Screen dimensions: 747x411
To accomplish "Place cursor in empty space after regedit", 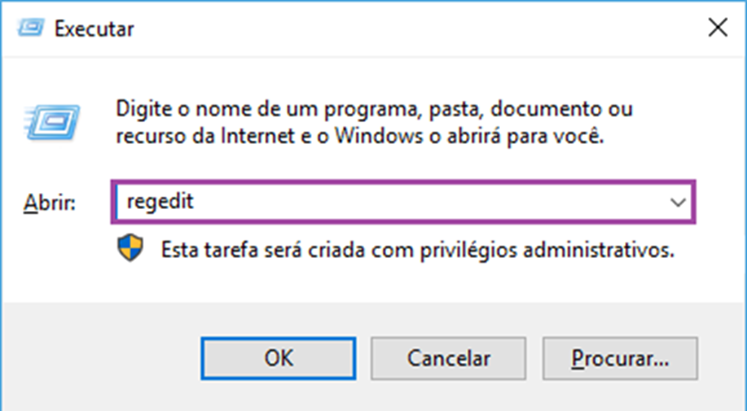I will pos(429,202).
